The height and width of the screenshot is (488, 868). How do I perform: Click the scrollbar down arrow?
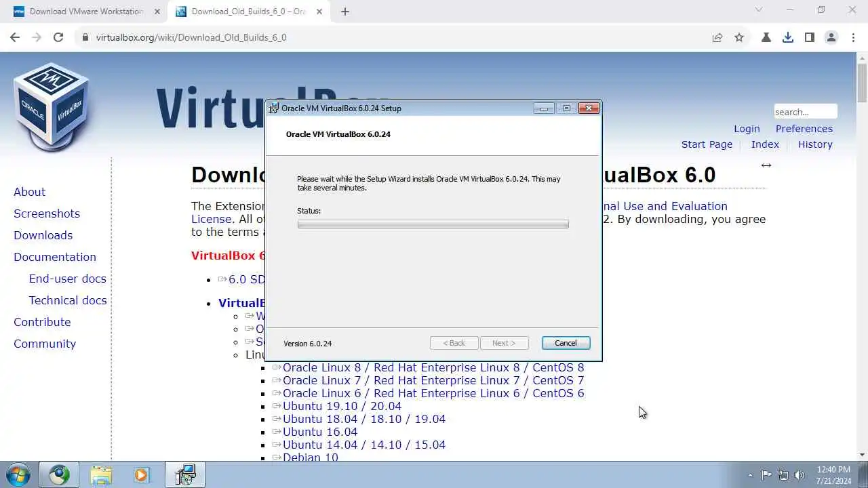[862, 455]
